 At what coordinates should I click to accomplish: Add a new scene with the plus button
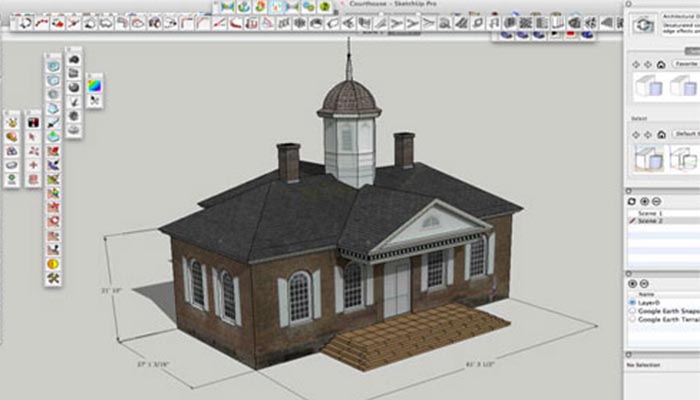point(644,202)
